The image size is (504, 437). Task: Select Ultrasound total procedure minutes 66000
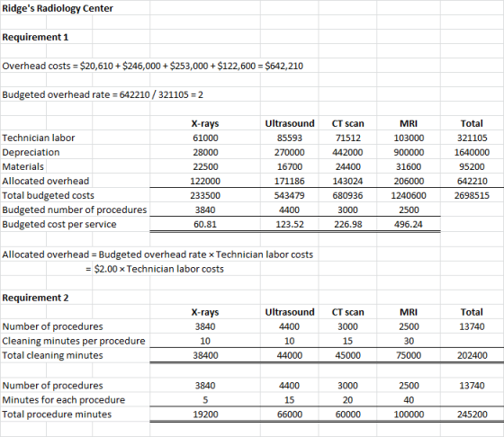click(290, 415)
